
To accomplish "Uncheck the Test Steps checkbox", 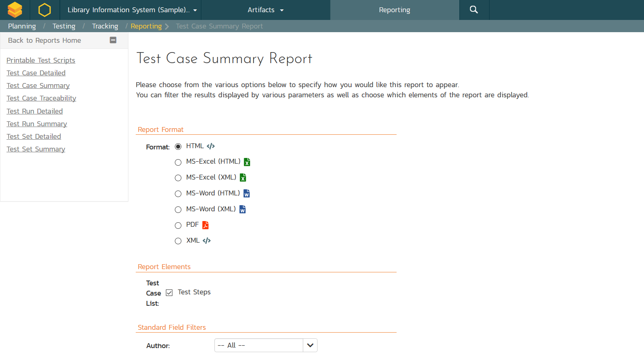I will coord(169,293).
